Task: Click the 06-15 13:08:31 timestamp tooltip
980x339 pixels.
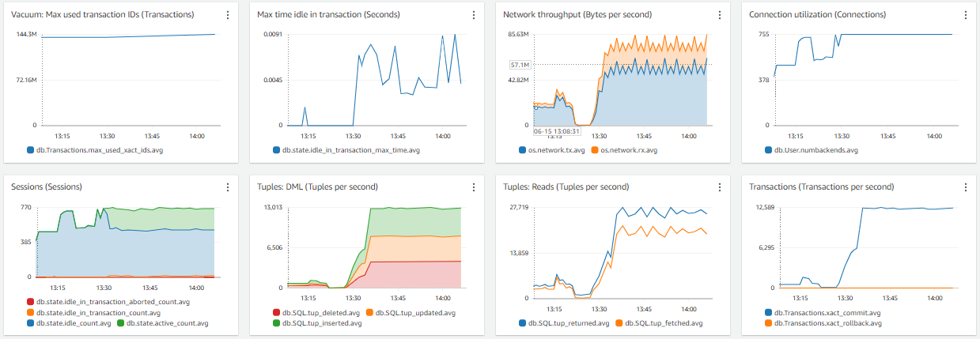Action: pyautogui.click(x=558, y=131)
